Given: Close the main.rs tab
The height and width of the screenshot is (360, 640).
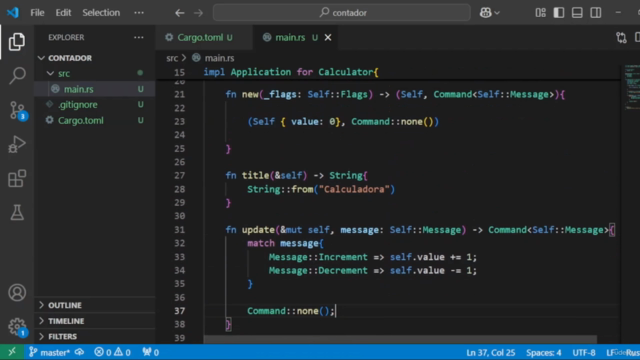Looking at the screenshot, I should click(x=328, y=38).
